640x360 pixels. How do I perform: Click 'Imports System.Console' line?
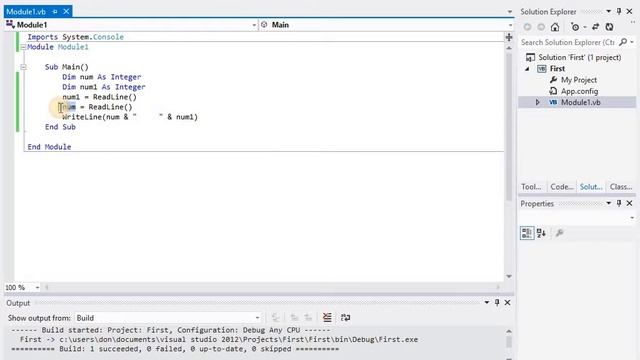(x=76, y=37)
